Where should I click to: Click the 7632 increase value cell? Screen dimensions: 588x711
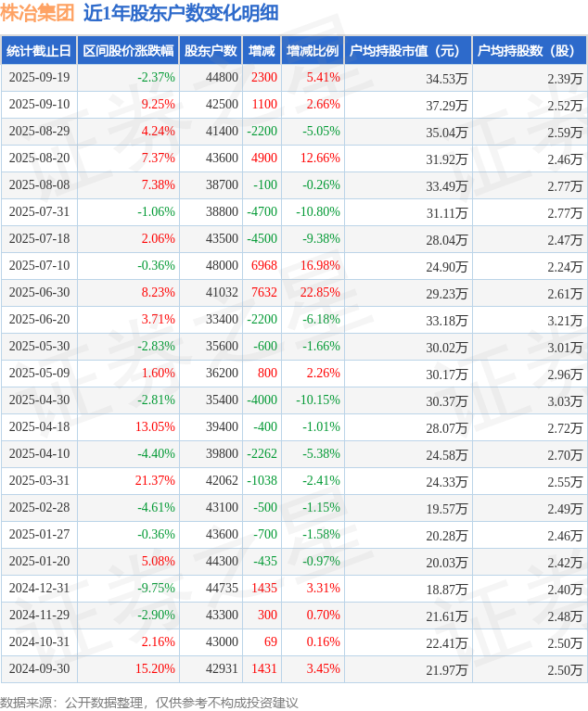point(264,293)
